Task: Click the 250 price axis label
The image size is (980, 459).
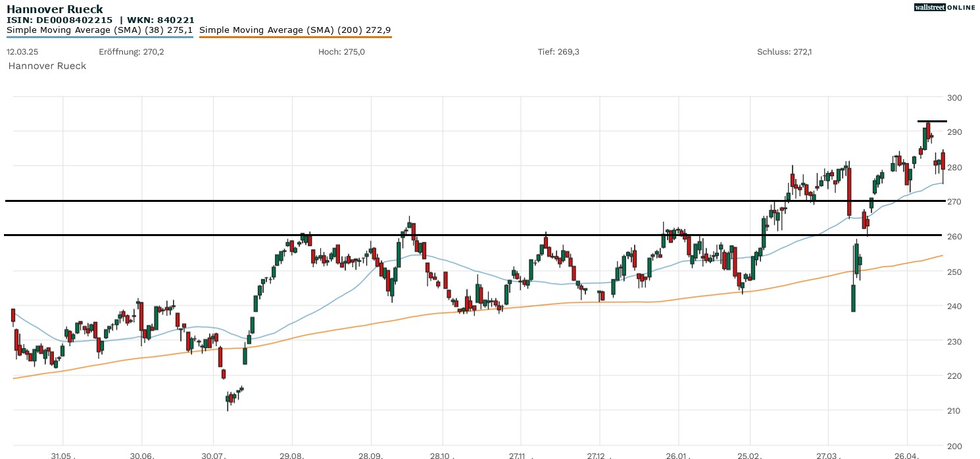Action: [954, 272]
